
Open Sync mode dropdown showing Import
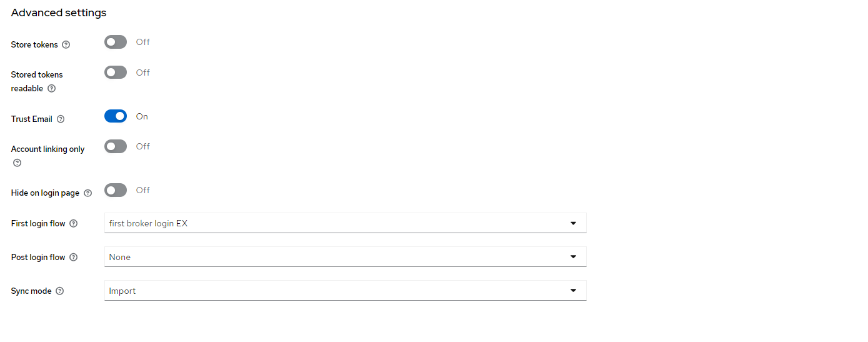345,291
